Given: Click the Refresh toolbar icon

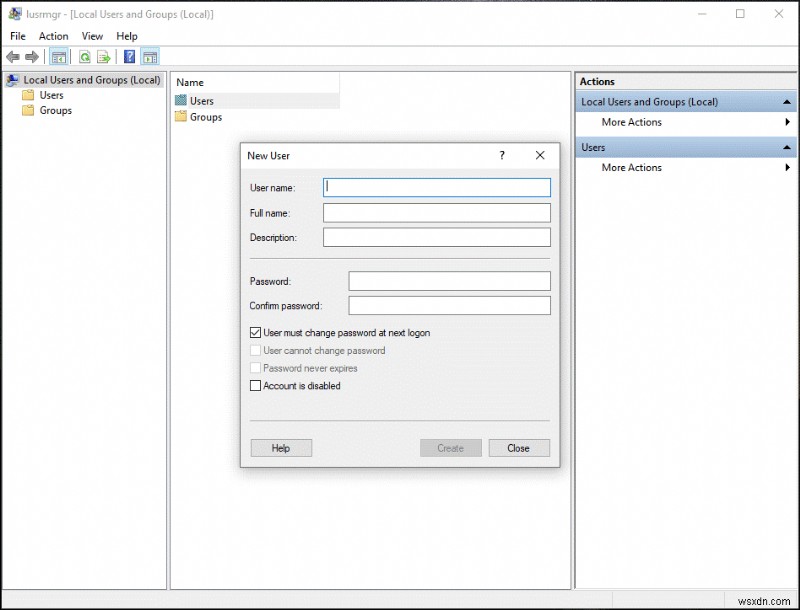Looking at the screenshot, I should coord(85,57).
